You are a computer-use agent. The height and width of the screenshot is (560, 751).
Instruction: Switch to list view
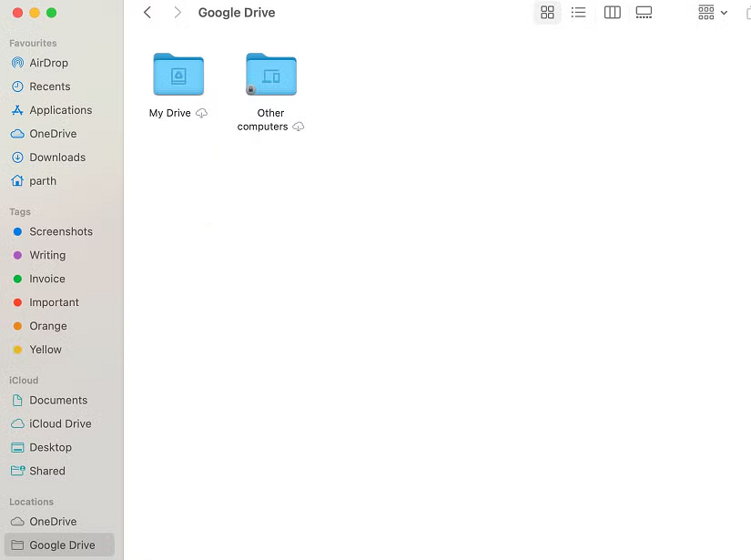(x=579, y=13)
